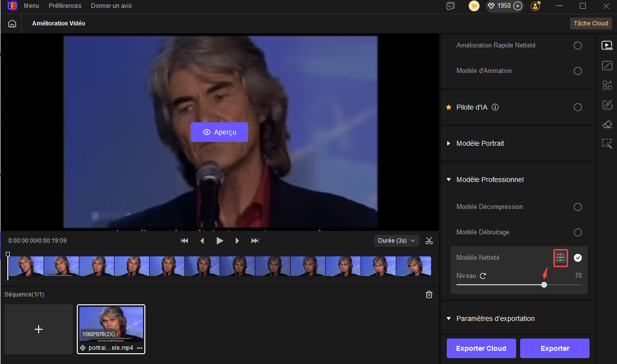Collapse the Paramètres d'exportation section

[x=449, y=318]
